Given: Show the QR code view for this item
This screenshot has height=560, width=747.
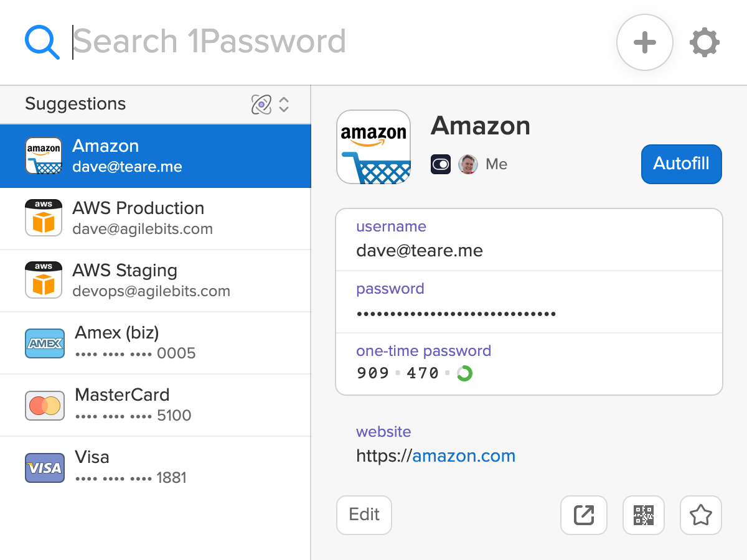Looking at the screenshot, I should (643, 515).
